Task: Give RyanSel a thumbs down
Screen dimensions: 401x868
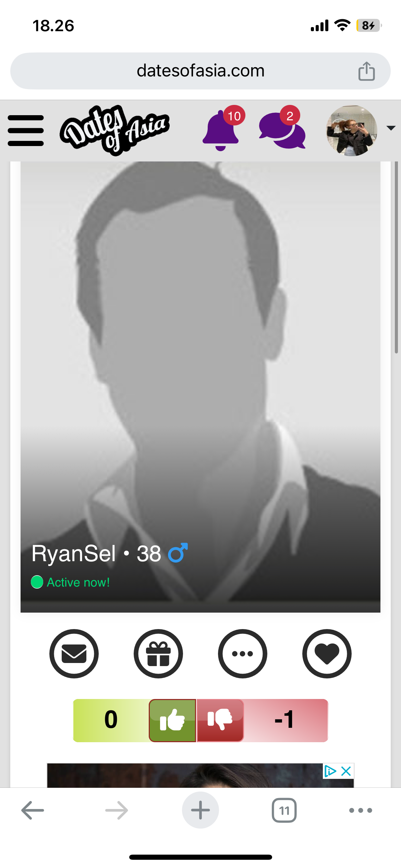Action: [x=220, y=721]
